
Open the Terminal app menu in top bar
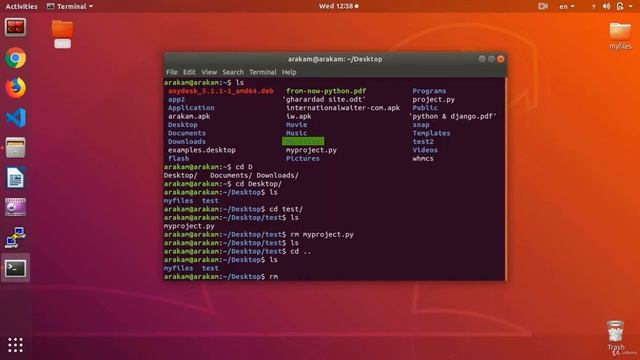pyautogui.click(x=70, y=6)
